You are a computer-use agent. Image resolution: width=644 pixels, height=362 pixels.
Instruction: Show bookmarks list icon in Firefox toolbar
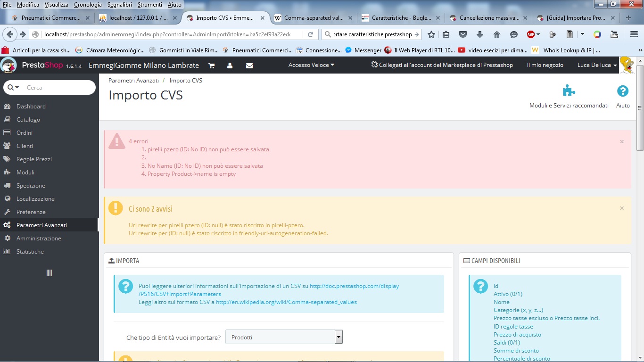(x=446, y=34)
